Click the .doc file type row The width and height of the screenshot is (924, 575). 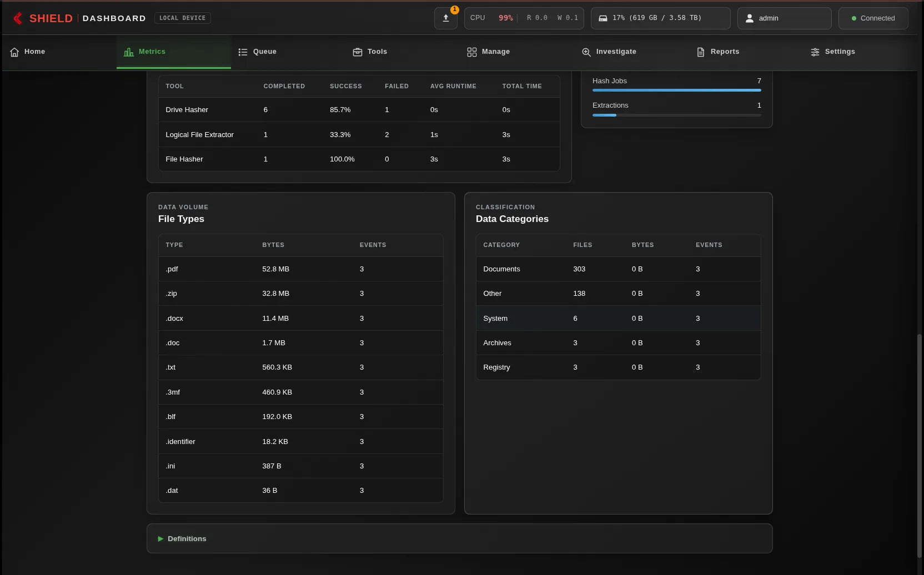tap(300, 343)
